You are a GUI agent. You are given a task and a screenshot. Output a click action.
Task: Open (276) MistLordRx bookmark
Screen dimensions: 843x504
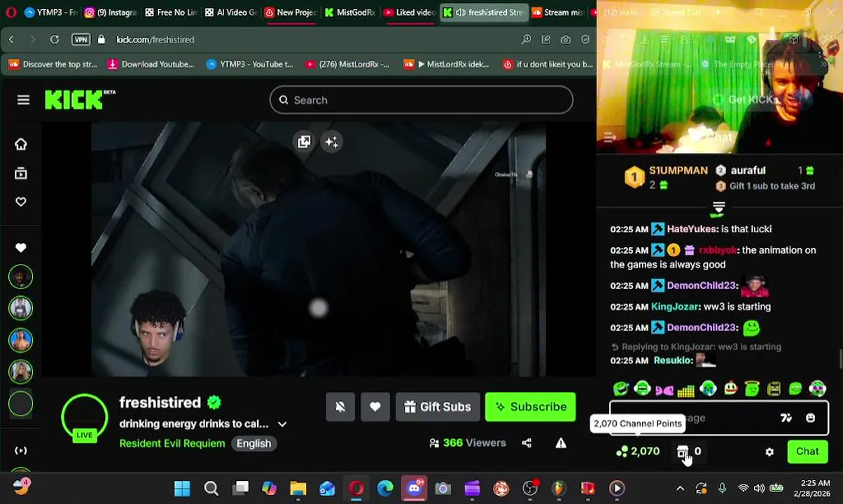(x=347, y=64)
